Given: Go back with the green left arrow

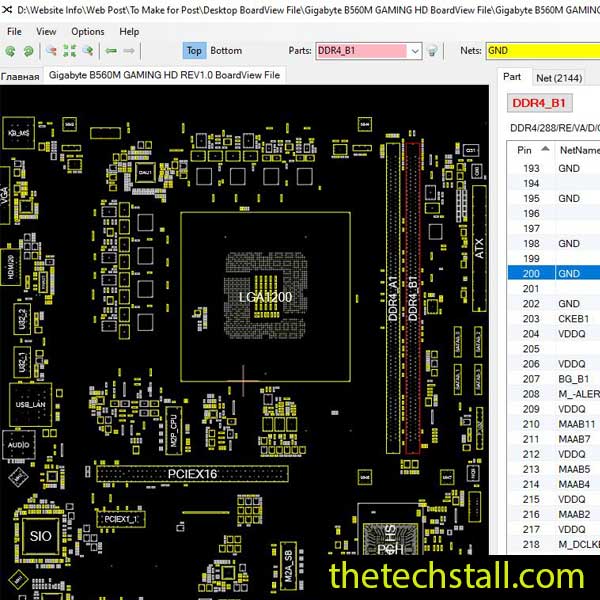Looking at the screenshot, I should point(111,51).
